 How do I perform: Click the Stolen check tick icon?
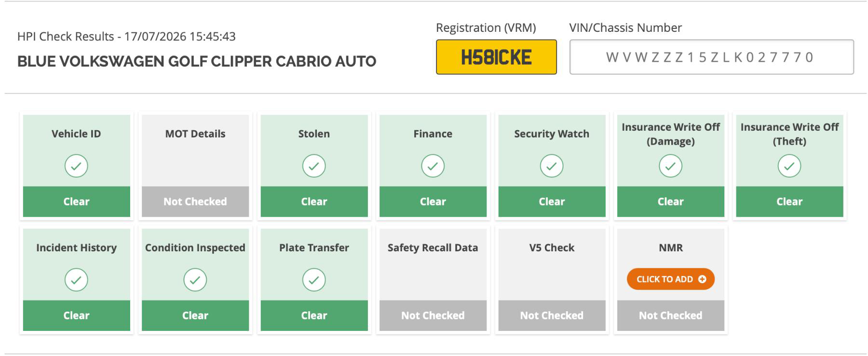pyautogui.click(x=314, y=166)
